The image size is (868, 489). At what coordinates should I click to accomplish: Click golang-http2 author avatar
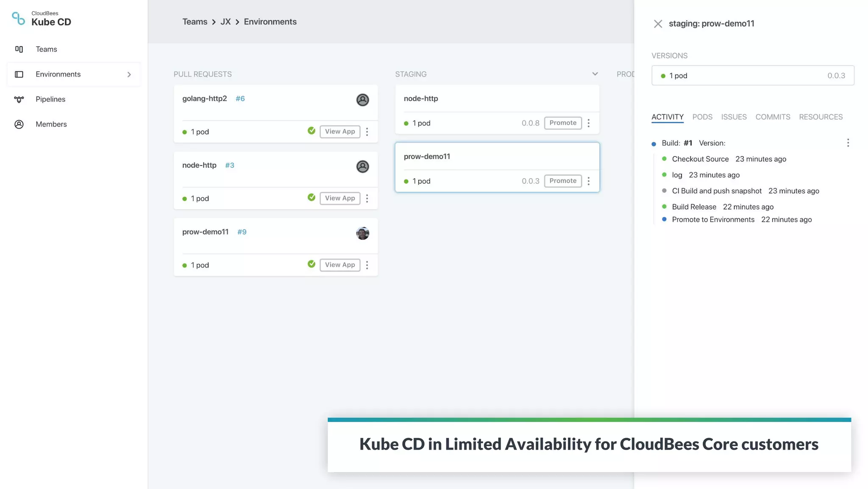[x=362, y=100]
